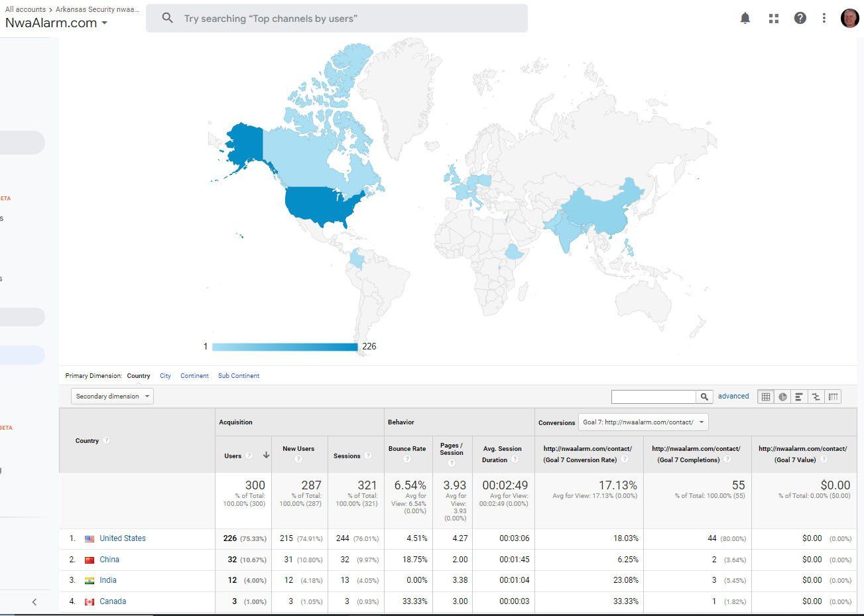This screenshot has width=864, height=616.
Task: Focus the top search field
Action: pos(337,19)
